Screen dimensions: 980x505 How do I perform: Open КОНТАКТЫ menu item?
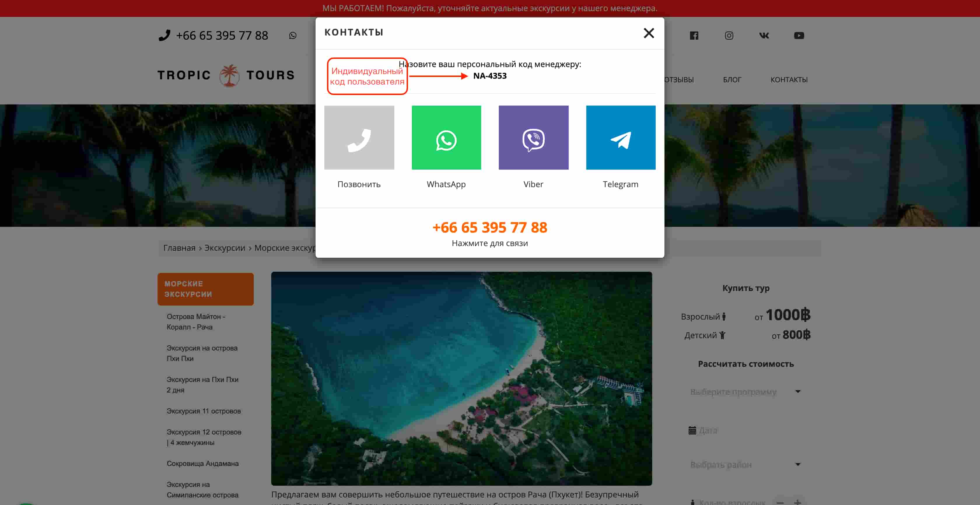789,80
